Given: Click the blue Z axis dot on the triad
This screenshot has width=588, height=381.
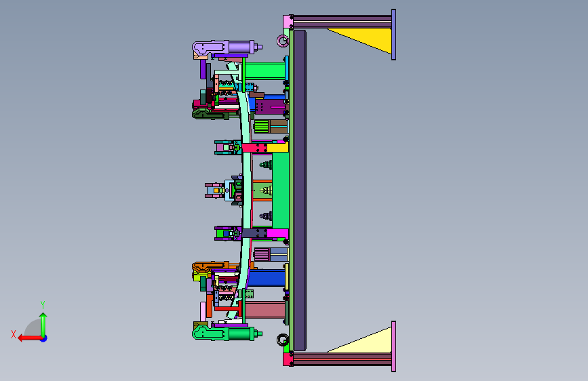Looking at the screenshot, I should (44, 338).
